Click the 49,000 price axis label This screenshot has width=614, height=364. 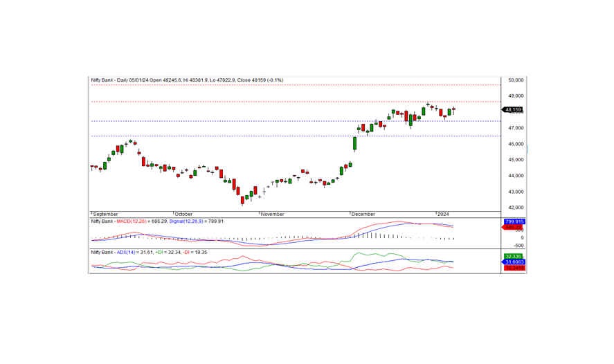tap(515, 96)
